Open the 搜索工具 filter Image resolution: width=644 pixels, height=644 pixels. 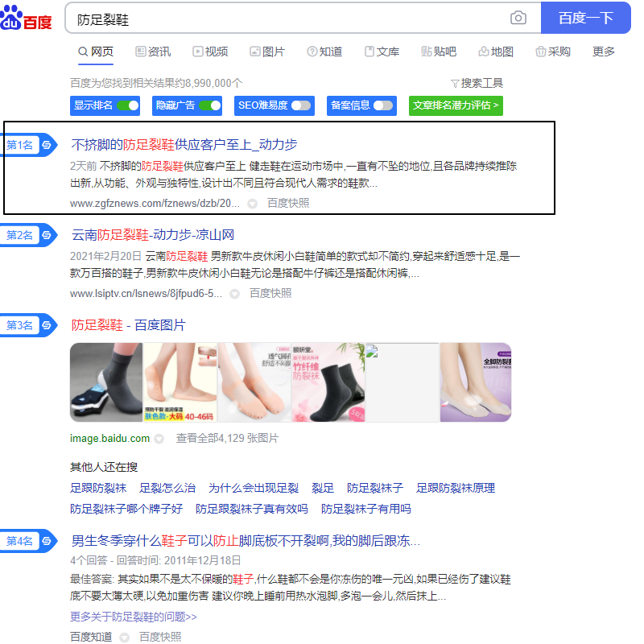point(477,84)
